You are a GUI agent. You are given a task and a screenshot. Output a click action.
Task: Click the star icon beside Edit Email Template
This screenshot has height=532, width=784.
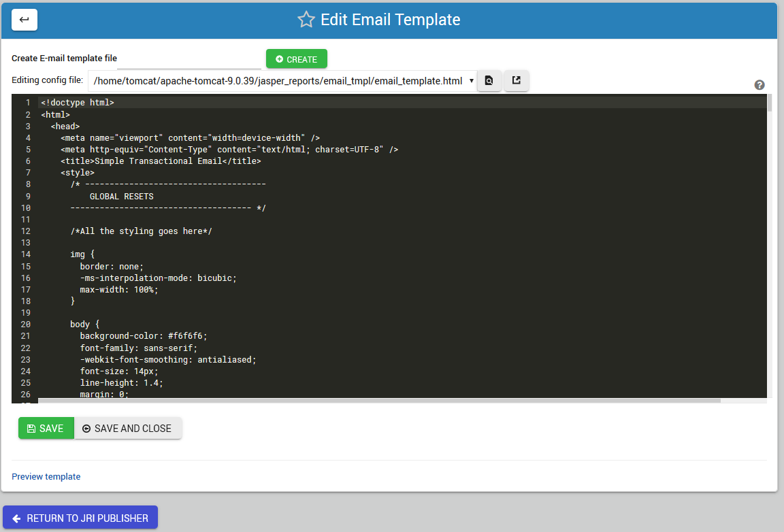coord(306,20)
